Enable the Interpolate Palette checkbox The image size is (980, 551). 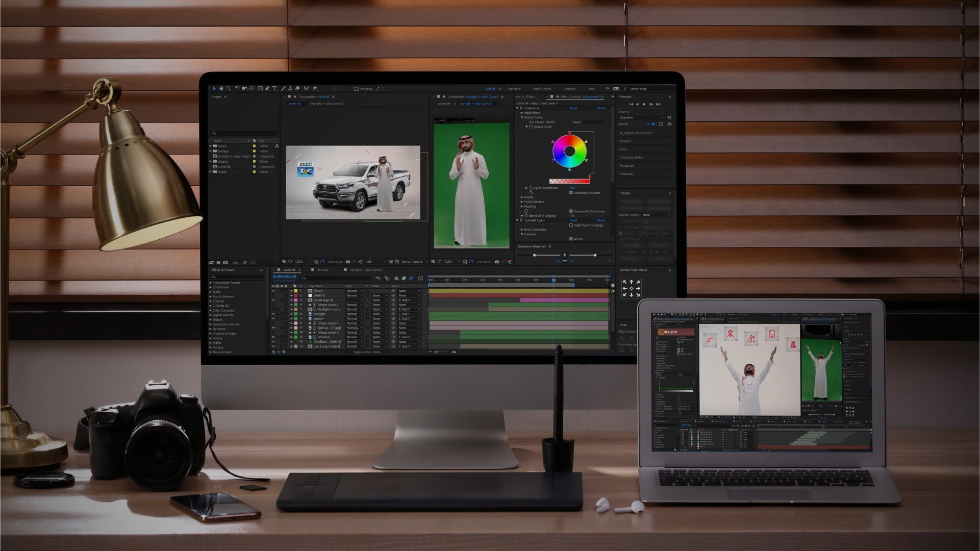coord(571,193)
